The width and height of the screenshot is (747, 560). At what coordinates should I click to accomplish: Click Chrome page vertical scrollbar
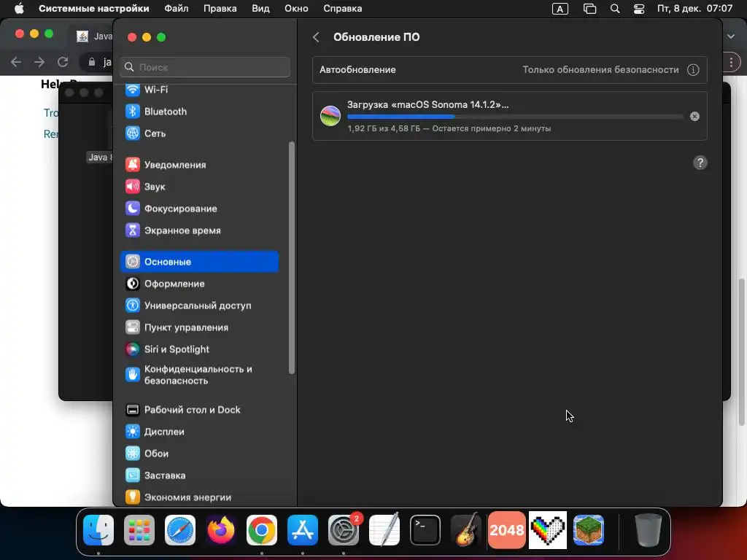click(741, 352)
